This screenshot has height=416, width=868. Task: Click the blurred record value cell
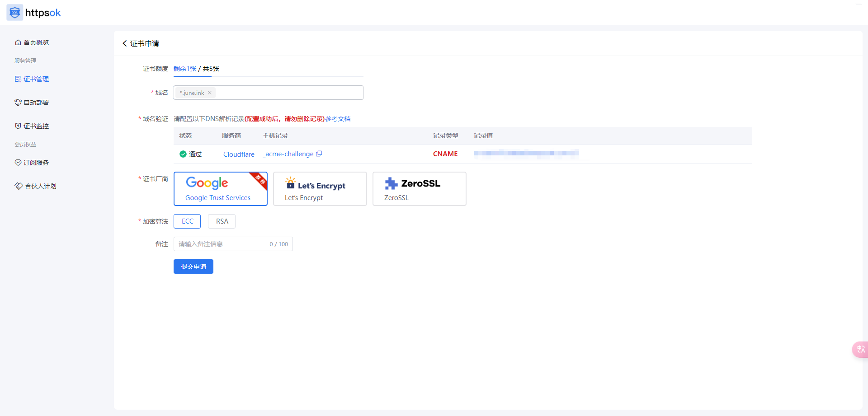[527, 153]
